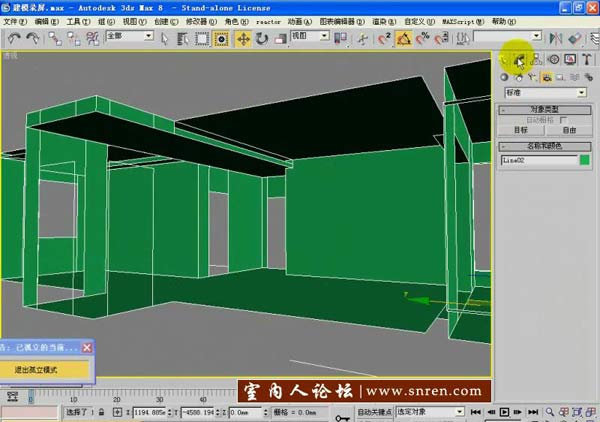
Task: Select the Shapes category icon
Action: 518,77
